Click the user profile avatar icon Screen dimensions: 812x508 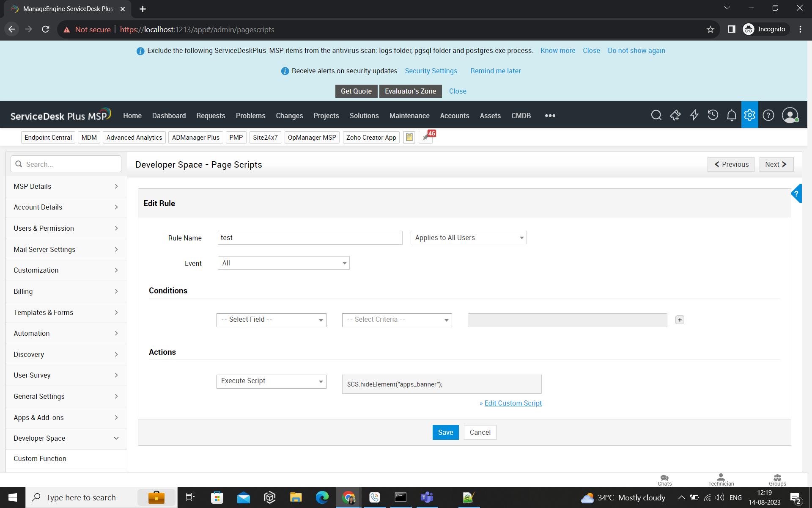(x=790, y=115)
